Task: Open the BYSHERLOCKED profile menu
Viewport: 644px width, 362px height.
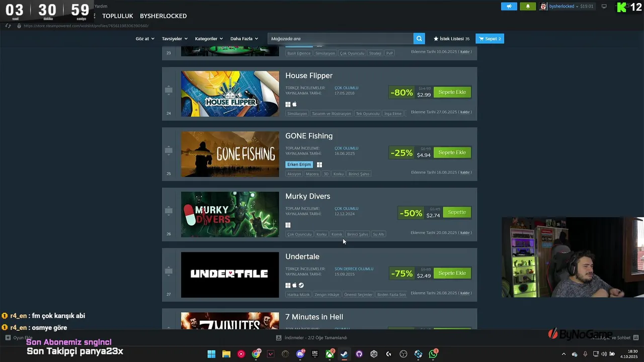Action: pyautogui.click(x=163, y=16)
